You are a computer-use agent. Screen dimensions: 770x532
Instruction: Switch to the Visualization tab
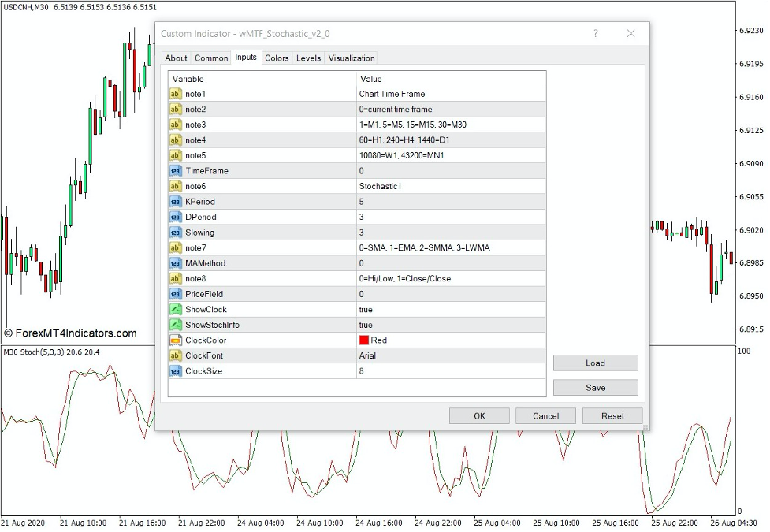(x=351, y=58)
